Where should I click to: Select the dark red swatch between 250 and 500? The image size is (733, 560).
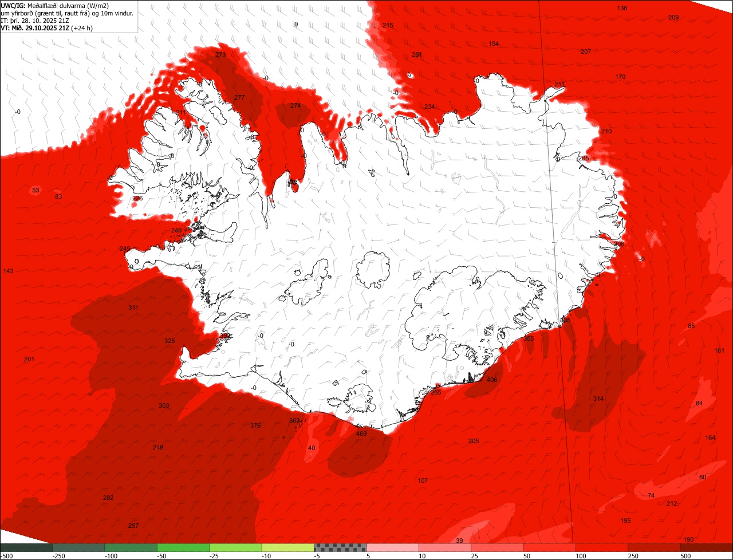655,547
